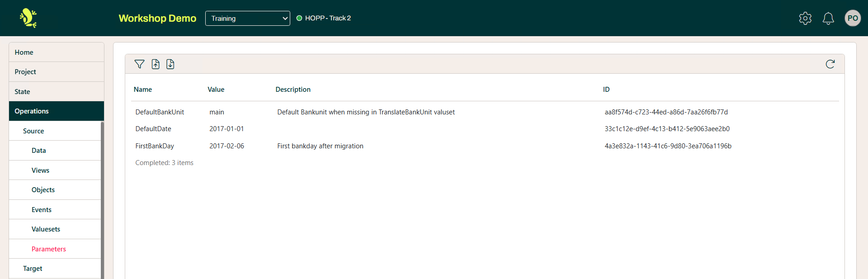Sort by the Name column header
Image resolution: width=868 pixels, height=279 pixels.
(x=143, y=90)
